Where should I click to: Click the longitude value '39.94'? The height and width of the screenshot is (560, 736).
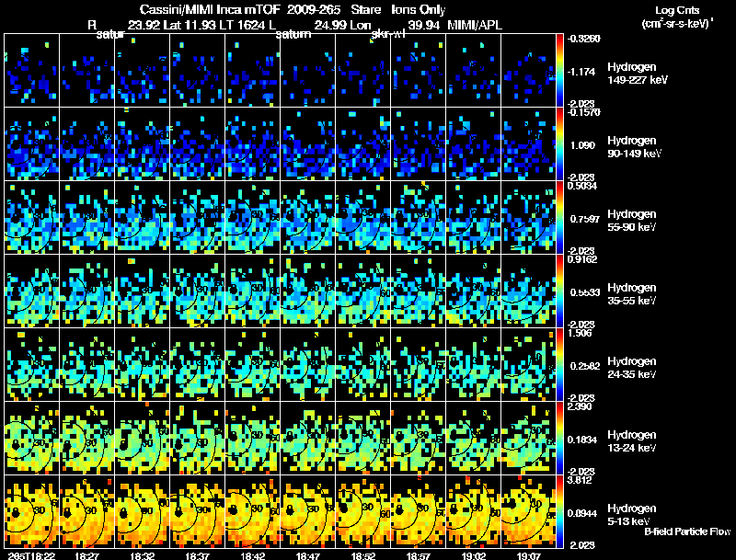pos(424,25)
